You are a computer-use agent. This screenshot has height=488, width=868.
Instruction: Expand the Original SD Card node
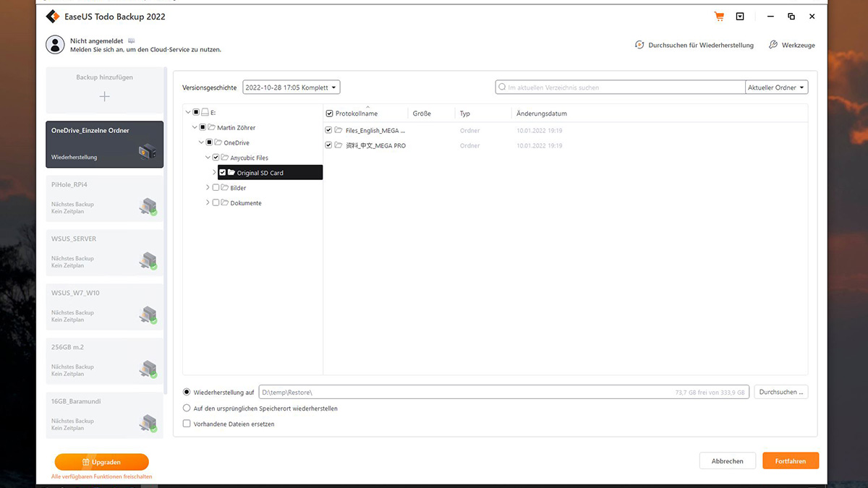[214, 173]
